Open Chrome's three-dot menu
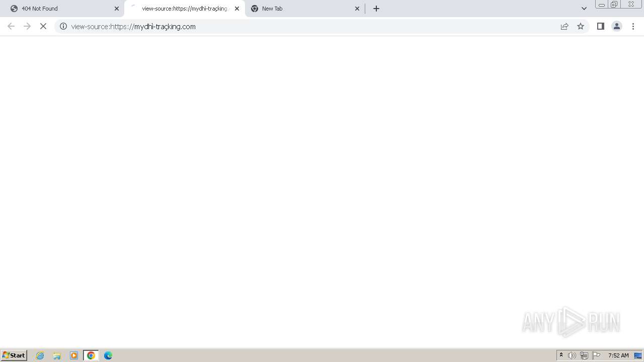 point(633,26)
